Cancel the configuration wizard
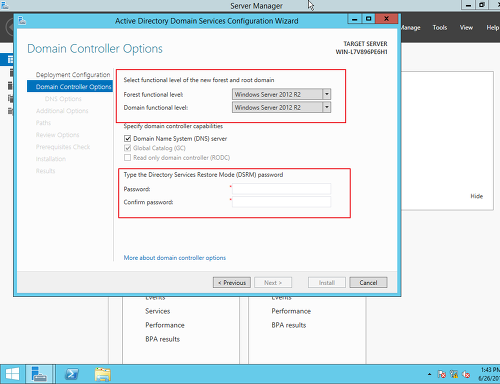Screen dimensions: 500x384 tap(368, 282)
